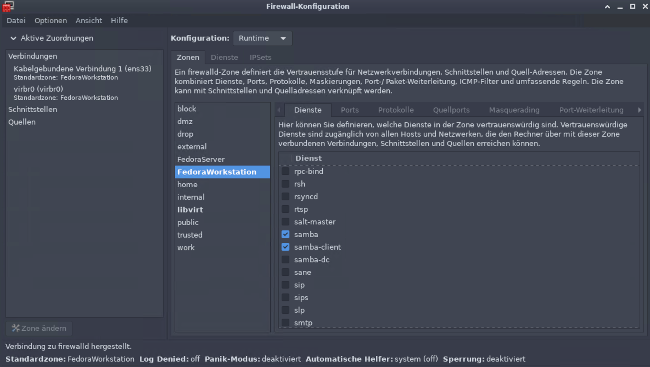Open the Masquerading tab
Screen dimensions: 650x367
point(514,110)
